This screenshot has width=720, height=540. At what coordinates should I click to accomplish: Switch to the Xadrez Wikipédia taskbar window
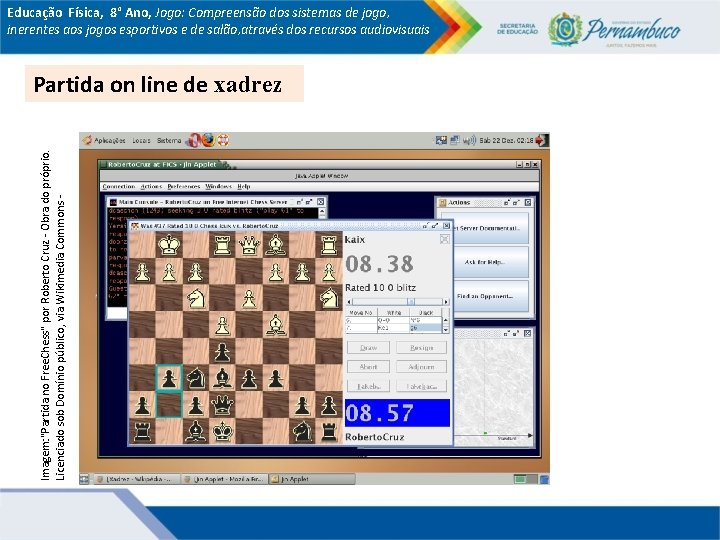(x=137, y=479)
